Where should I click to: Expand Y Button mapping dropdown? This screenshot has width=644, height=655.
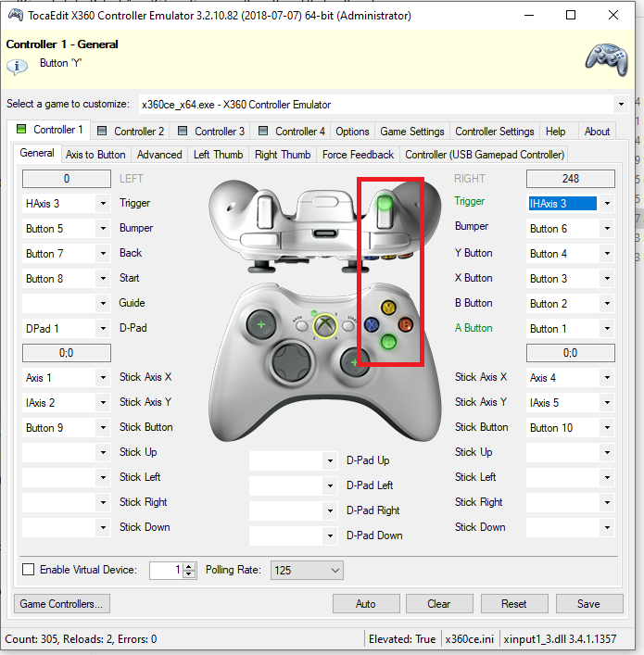607,254
